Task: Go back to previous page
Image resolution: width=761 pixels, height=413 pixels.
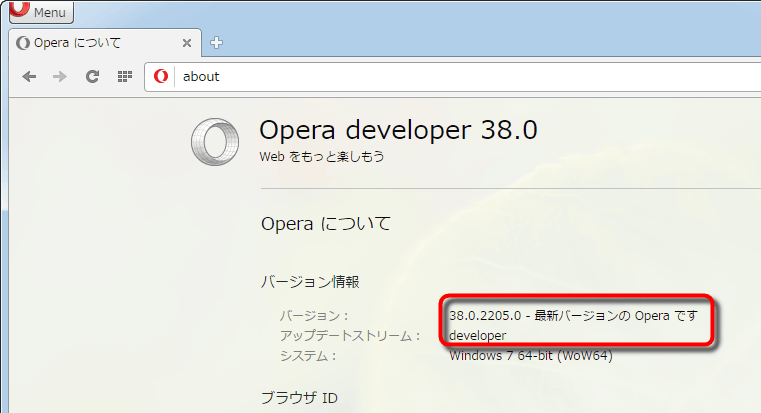Action: 29,77
